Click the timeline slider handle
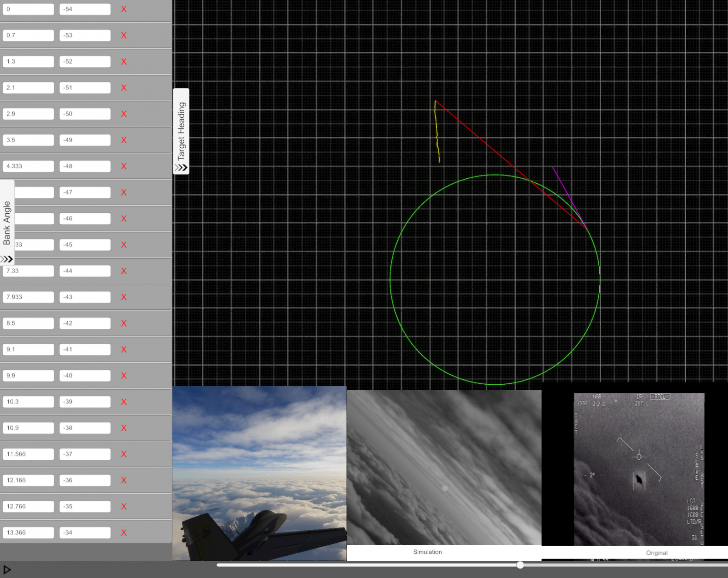 tap(519, 565)
